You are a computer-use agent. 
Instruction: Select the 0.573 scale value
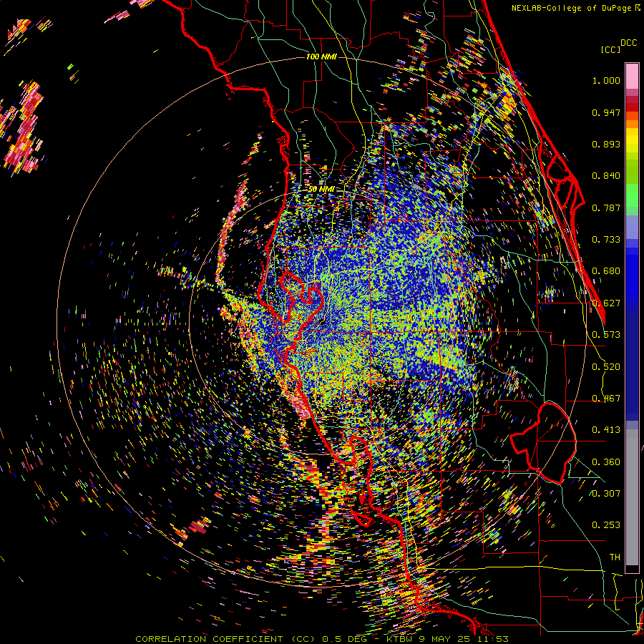[x=606, y=335]
